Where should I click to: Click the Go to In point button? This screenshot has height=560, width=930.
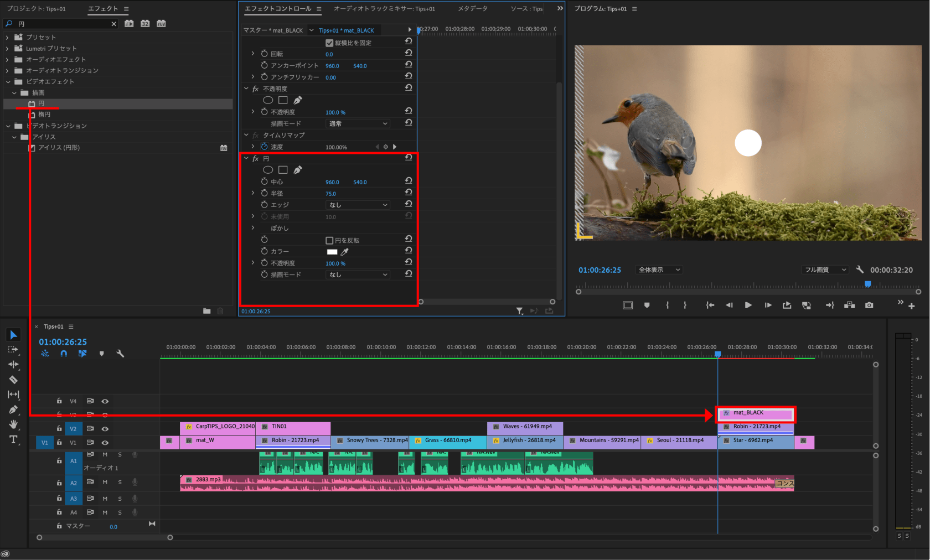point(710,305)
